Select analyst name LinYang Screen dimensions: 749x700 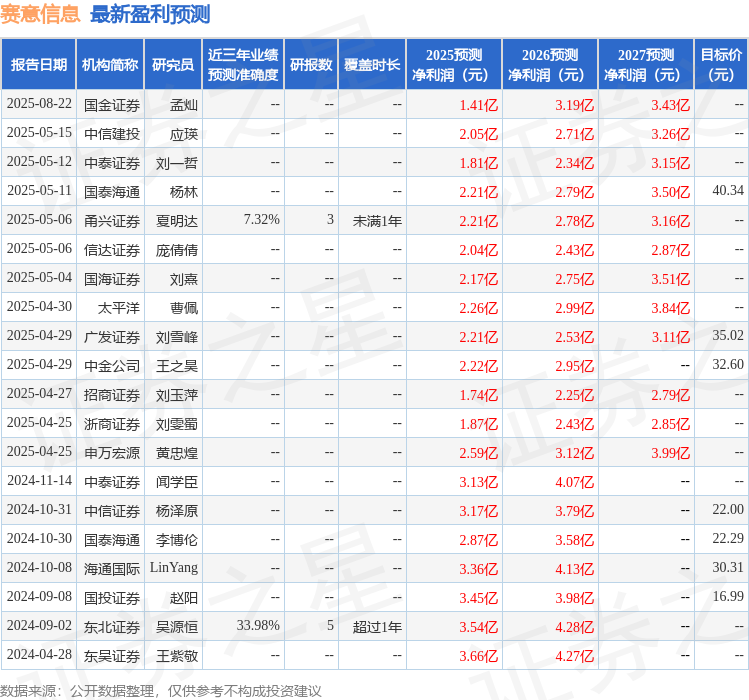(174, 568)
